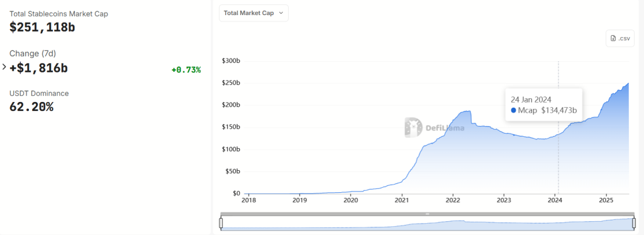Click the 62.20% USDT dominance value

pos(31,107)
